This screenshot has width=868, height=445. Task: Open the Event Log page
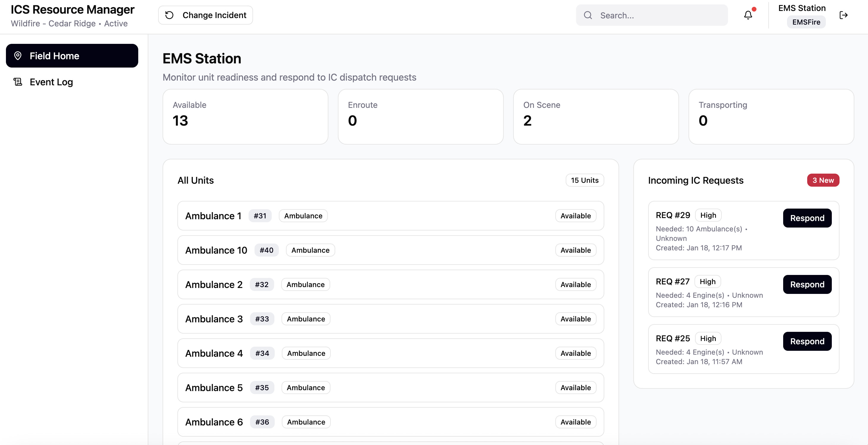51,82
